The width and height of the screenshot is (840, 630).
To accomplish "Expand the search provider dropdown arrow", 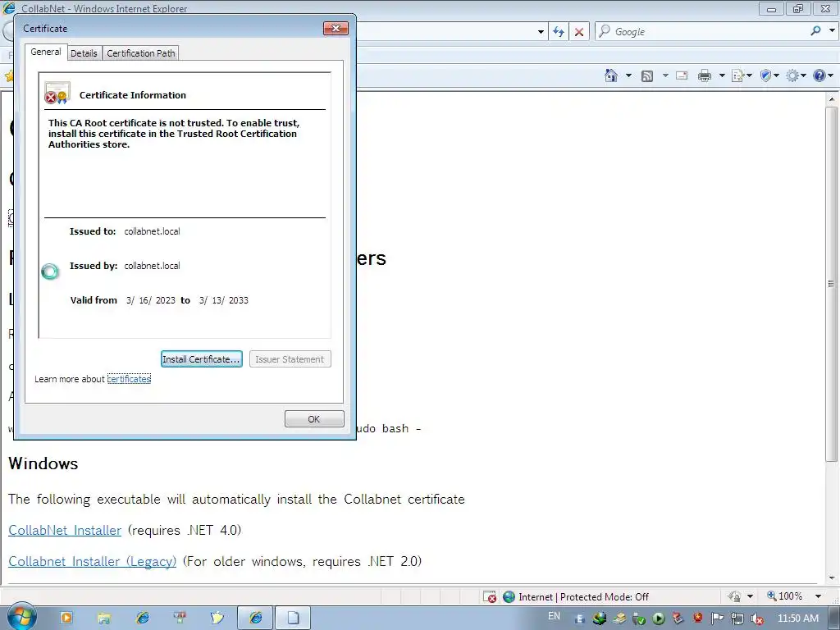I will pyautogui.click(x=832, y=31).
